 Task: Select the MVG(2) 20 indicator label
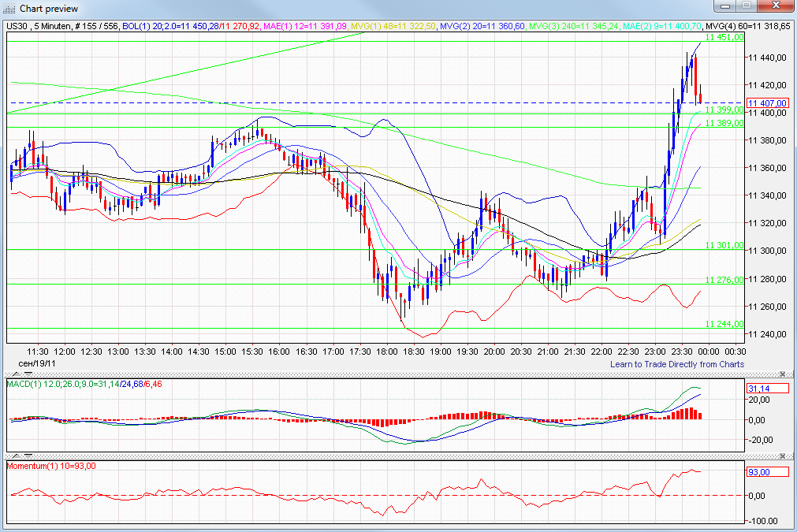point(482,26)
